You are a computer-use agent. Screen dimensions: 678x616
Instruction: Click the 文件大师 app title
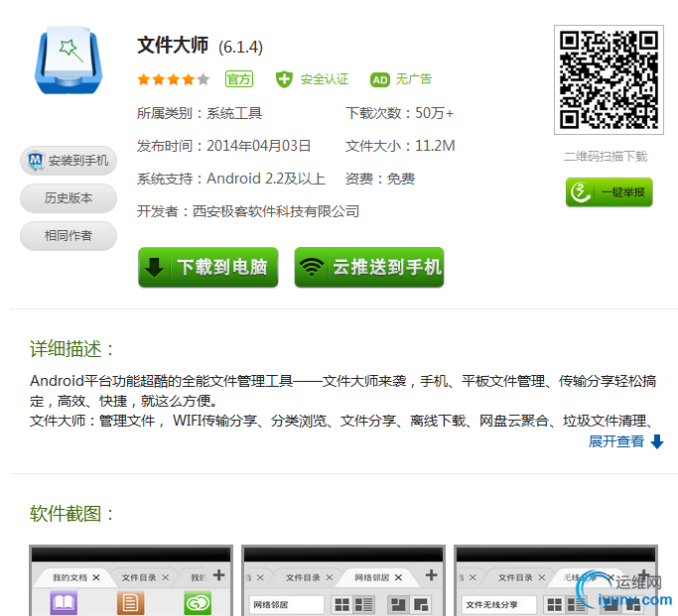point(173,46)
